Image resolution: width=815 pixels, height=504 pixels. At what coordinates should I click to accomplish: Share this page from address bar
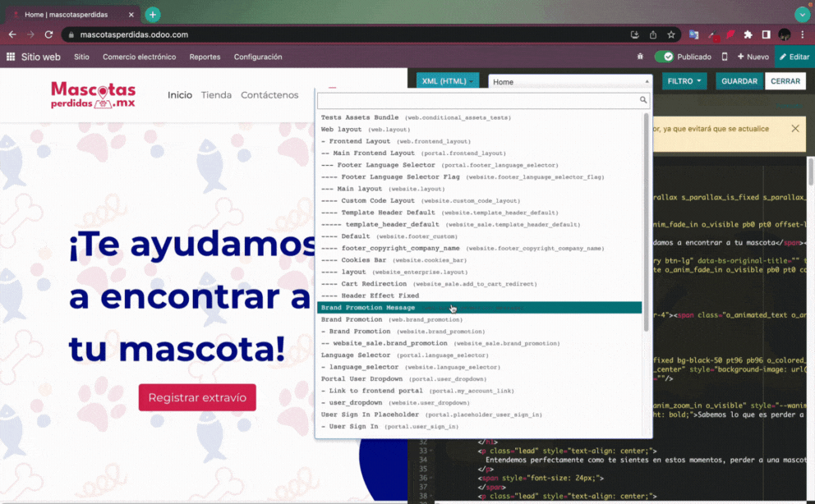pyautogui.click(x=653, y=34)
